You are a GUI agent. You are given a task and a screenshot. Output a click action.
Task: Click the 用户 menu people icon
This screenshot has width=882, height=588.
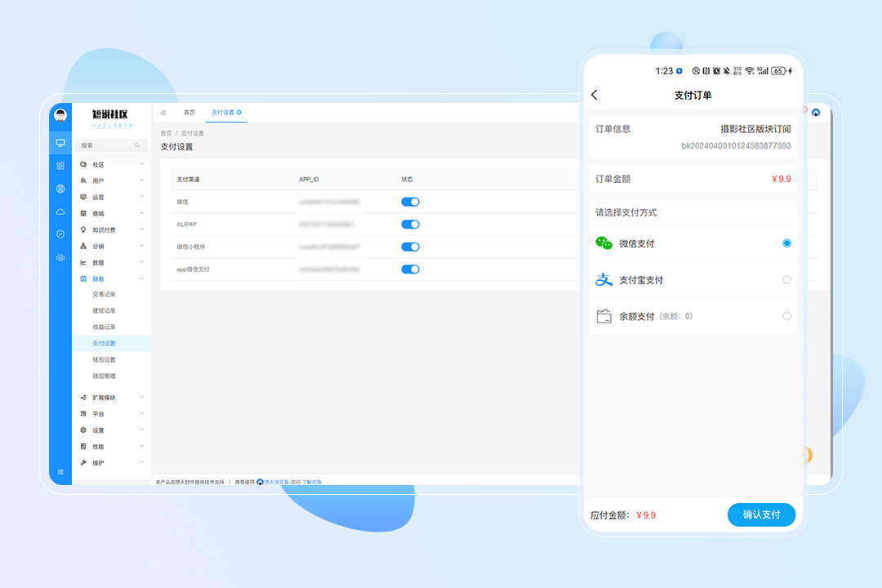point(83,180)
